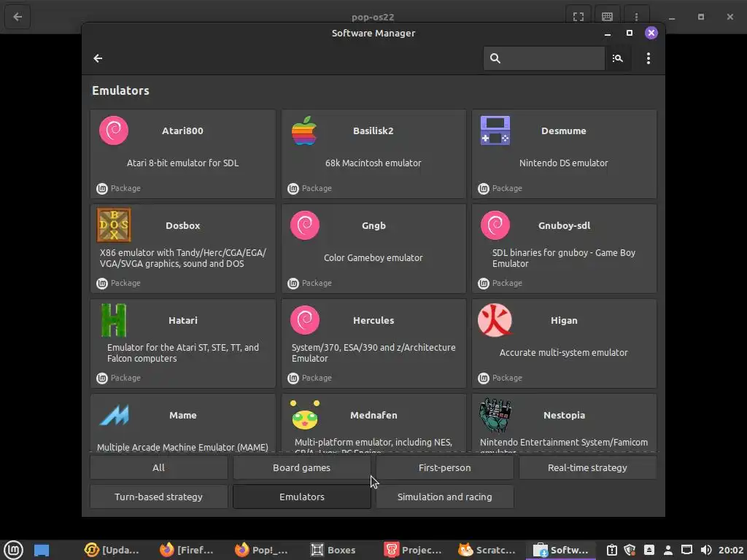
Task: Enter fullscreen in Boxes window header
Action: (x=578, y=17)
